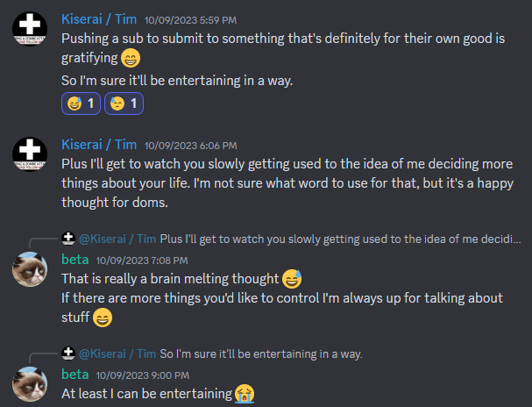
Task: Click the @Kiserai / Tim mention in first reply preview
Action: [x=117, y=239]
